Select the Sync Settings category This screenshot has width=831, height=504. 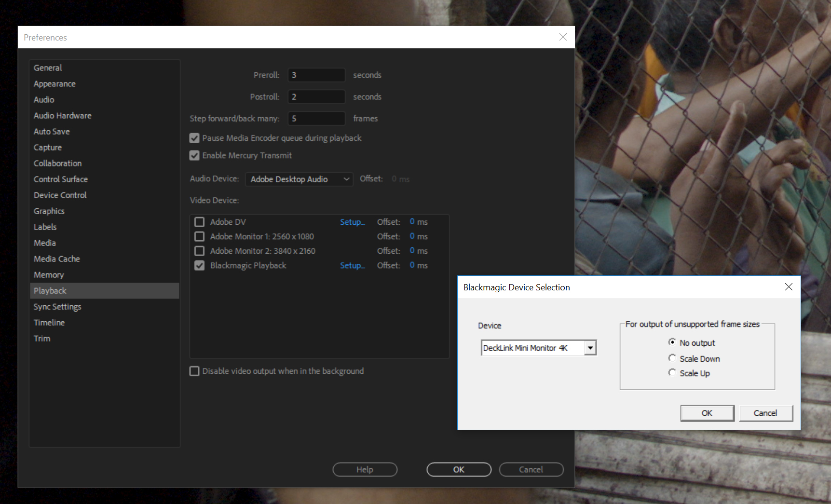click(x=57, y=306)
